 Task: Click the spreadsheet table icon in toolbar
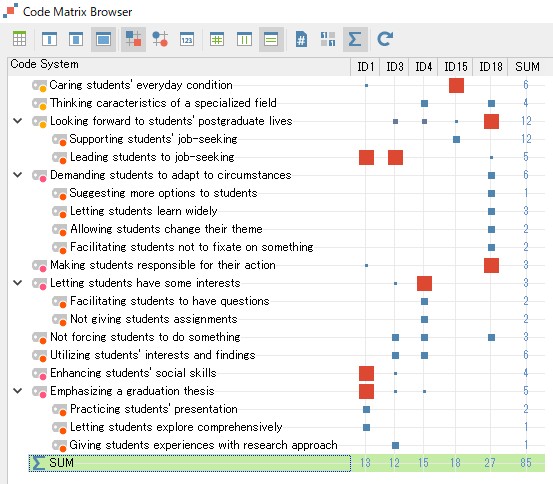pos(19,39)
